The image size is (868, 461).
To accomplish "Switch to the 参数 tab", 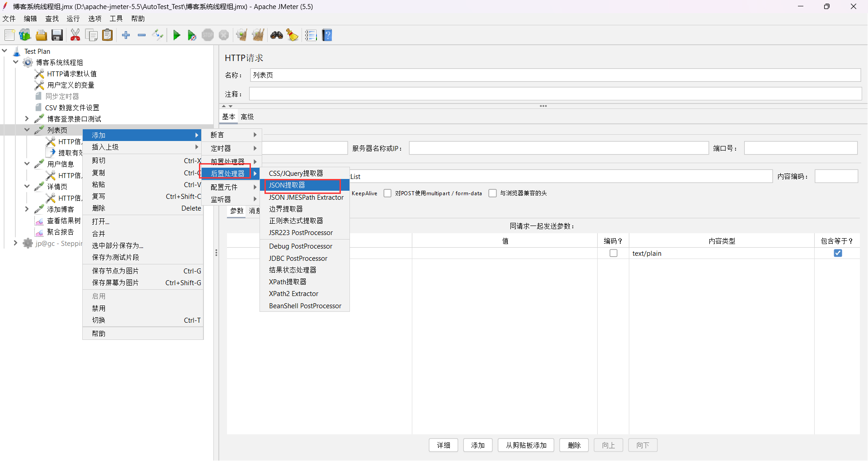I will point(237,211).
